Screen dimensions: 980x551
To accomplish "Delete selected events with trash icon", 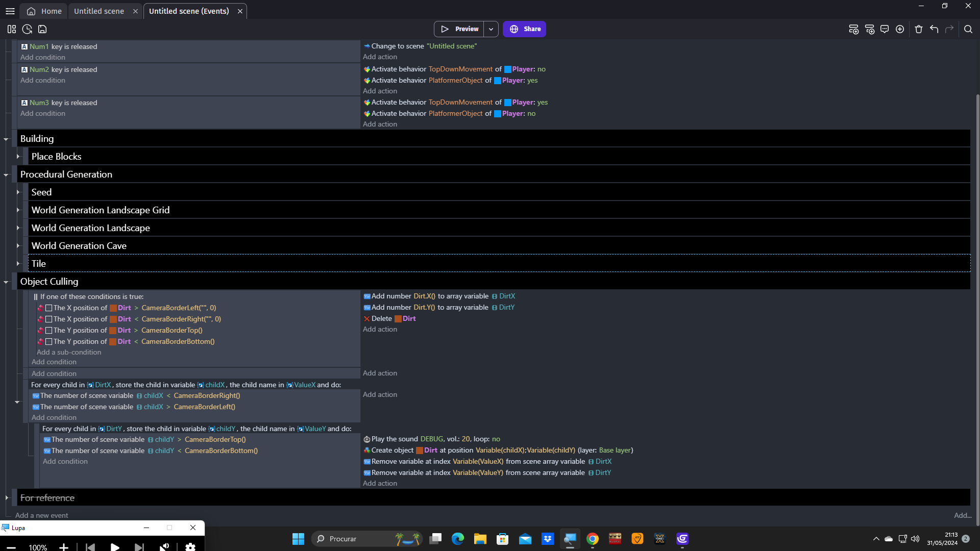I will click(919, 29).
